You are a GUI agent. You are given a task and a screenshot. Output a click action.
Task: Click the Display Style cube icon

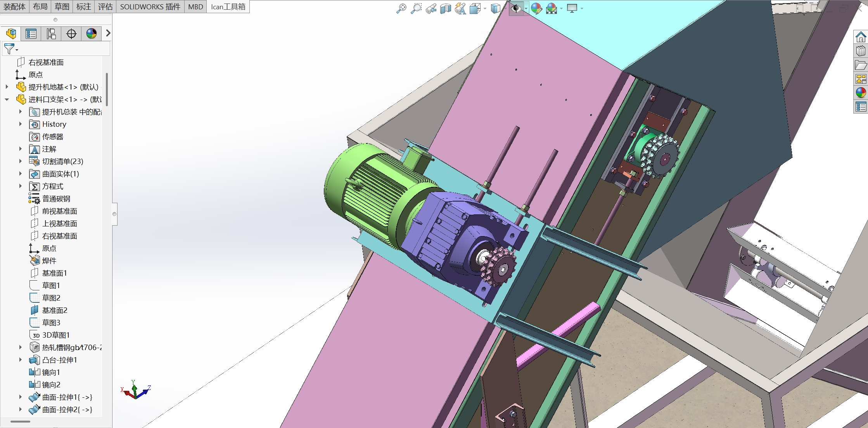click(496, 8)
